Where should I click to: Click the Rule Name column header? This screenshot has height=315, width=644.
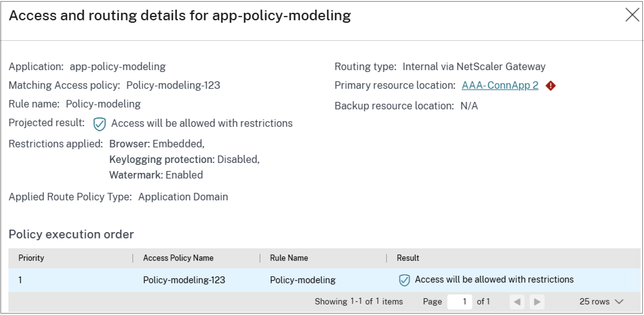click(x=288, y=258)
